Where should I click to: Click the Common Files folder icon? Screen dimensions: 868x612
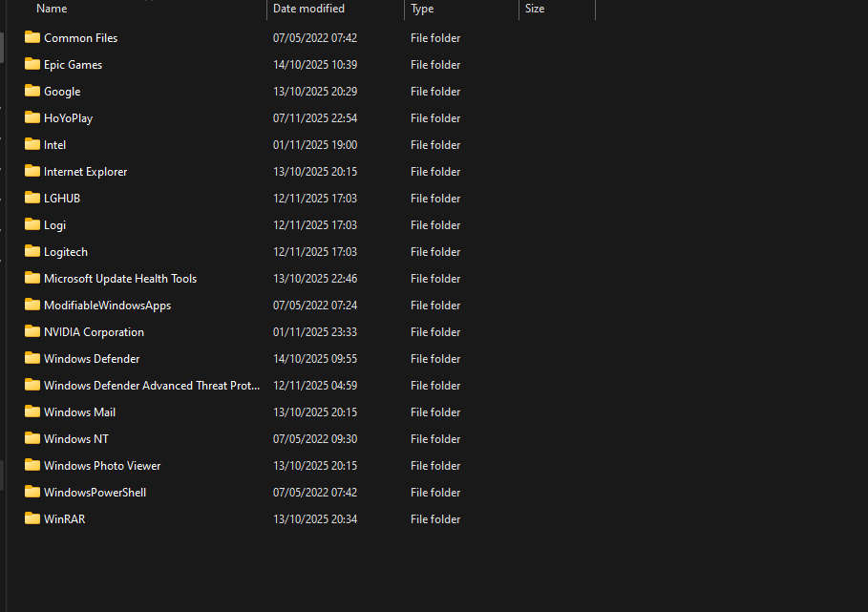tap(32, 37)
